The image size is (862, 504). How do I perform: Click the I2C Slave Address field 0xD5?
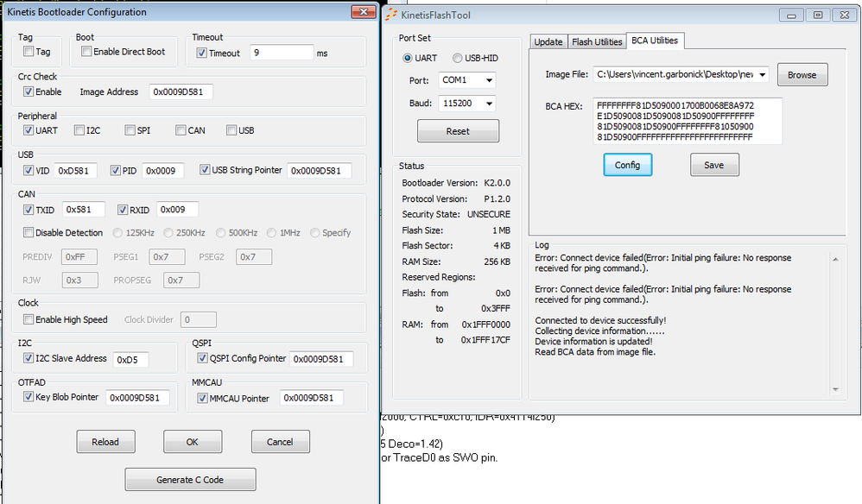tap(130, 360)
